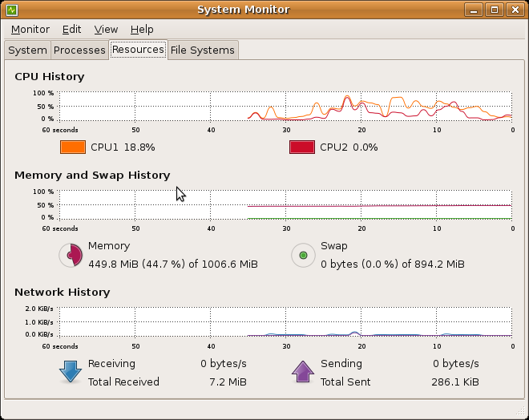
Task: Click the Sending label
Action: (x=341, y=364)
